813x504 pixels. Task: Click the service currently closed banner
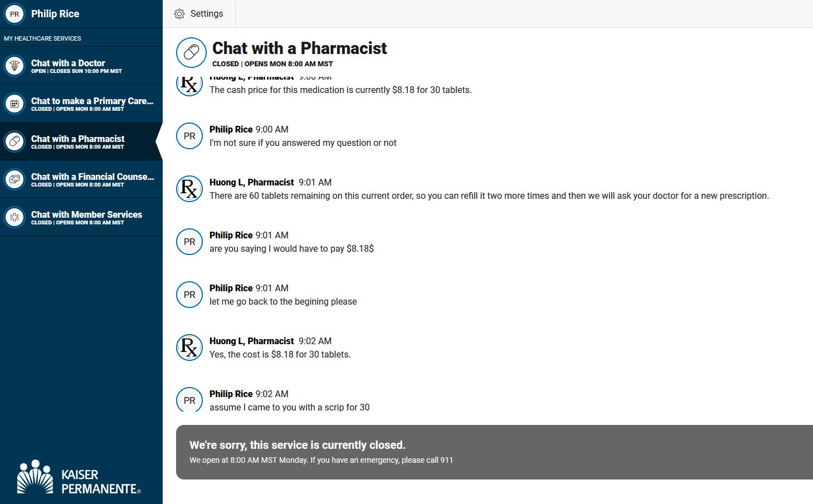point(494,452)
